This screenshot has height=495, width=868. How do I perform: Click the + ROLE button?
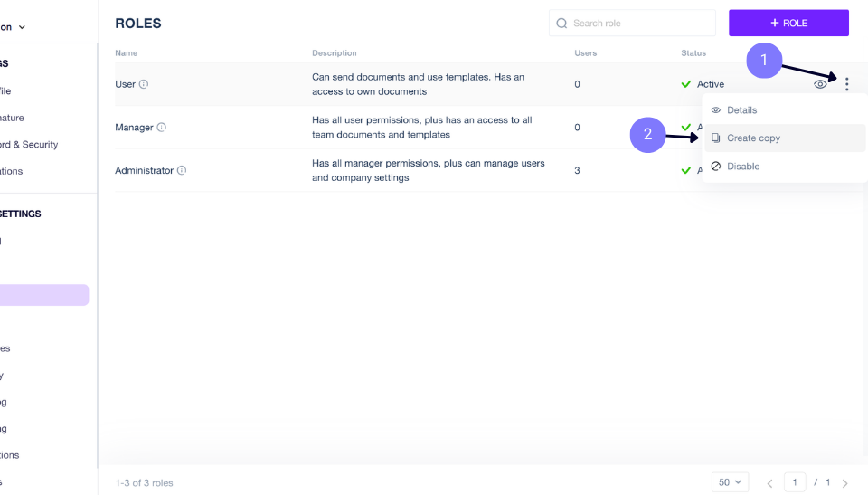[x=788, y=23]
